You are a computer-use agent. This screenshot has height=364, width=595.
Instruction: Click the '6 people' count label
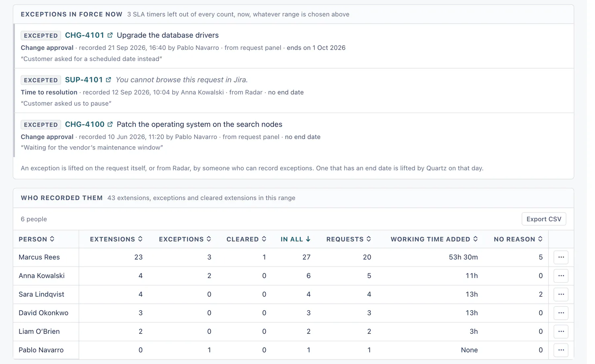pyautogui.click(x=34, y=219)
